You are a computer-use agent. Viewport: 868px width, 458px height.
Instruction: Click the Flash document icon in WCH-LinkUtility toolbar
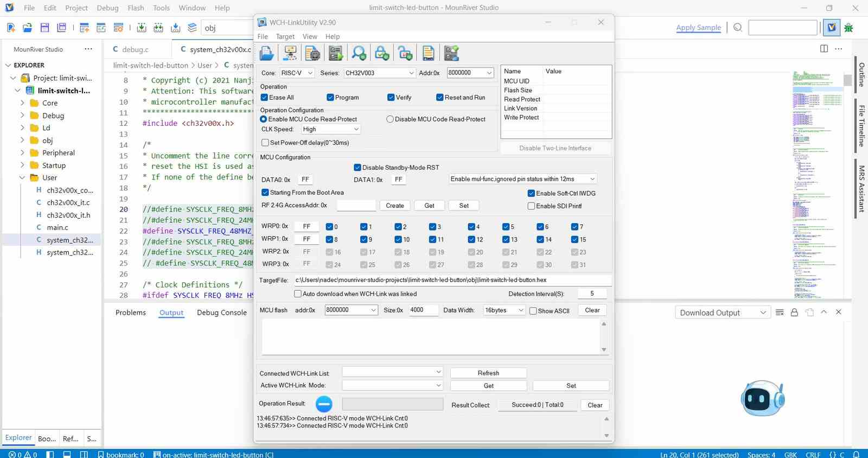(428, 53)
